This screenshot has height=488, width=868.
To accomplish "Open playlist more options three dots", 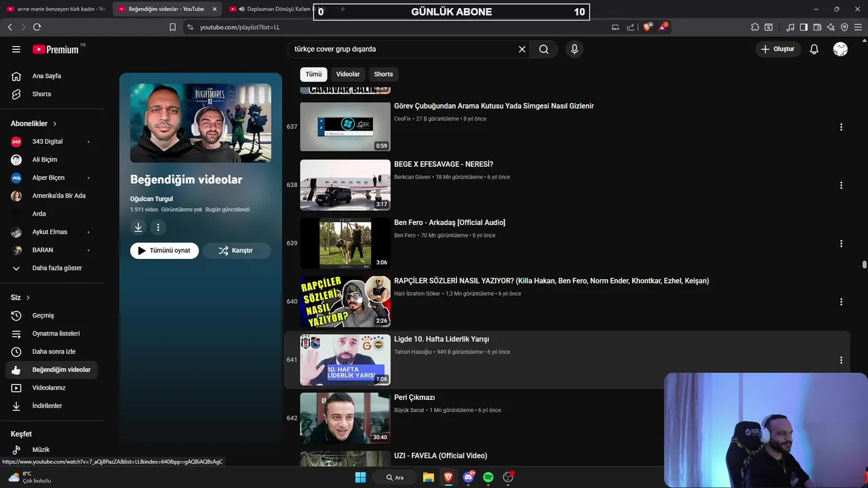I will [158, 228].
